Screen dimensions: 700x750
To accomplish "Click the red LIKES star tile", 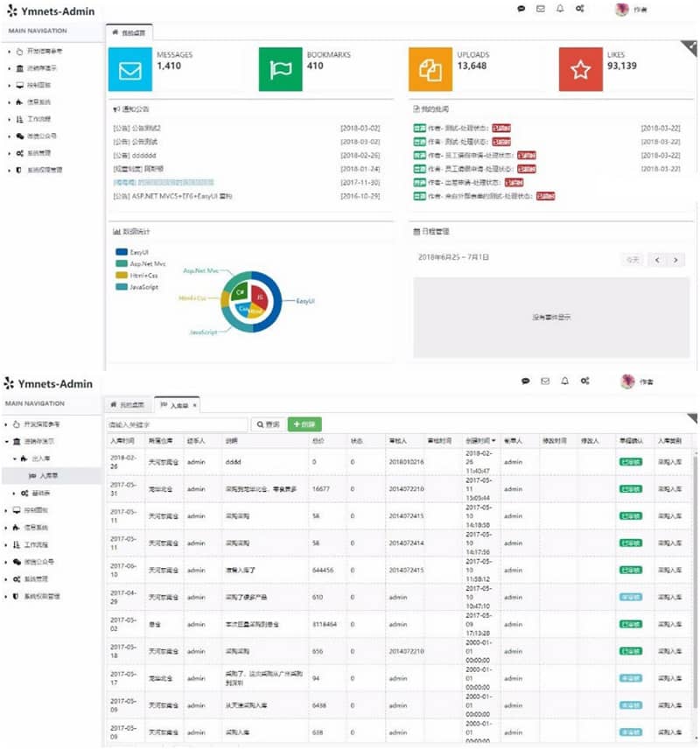I will pyautogui.click(x=580, y=69).
